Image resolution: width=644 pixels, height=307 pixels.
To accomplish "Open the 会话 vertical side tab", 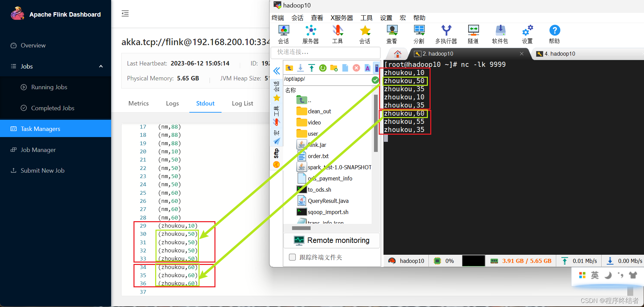I will 276,92.
